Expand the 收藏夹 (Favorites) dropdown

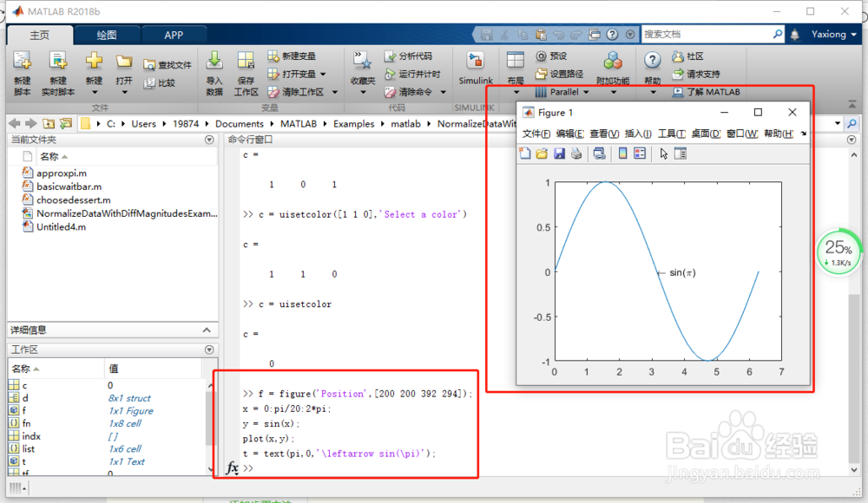(x=363, y=93)
